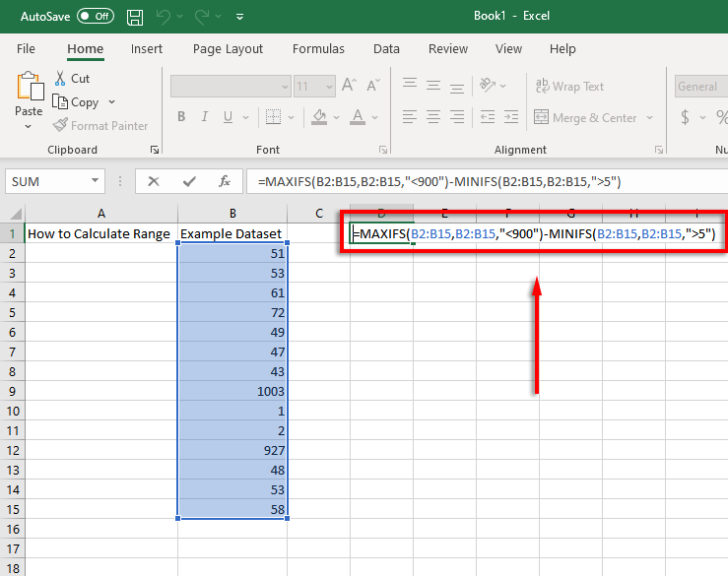Click the Save icon in title bar
728x576 pixels.
click(135, 17)
